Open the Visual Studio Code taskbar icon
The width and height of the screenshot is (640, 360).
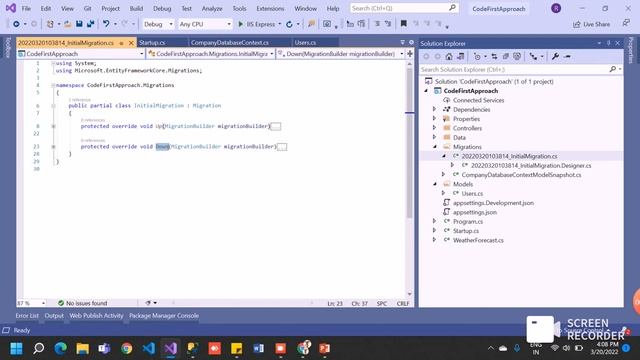[149, 348]
